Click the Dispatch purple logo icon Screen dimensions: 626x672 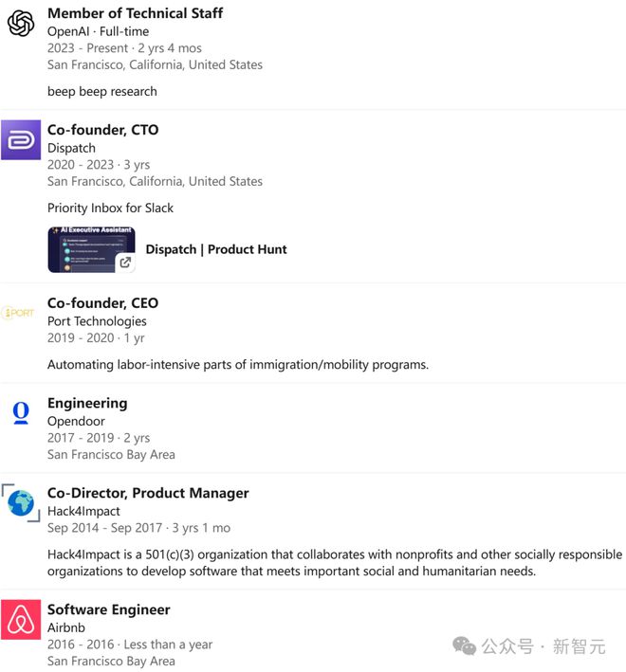click(x=21, y=139)
